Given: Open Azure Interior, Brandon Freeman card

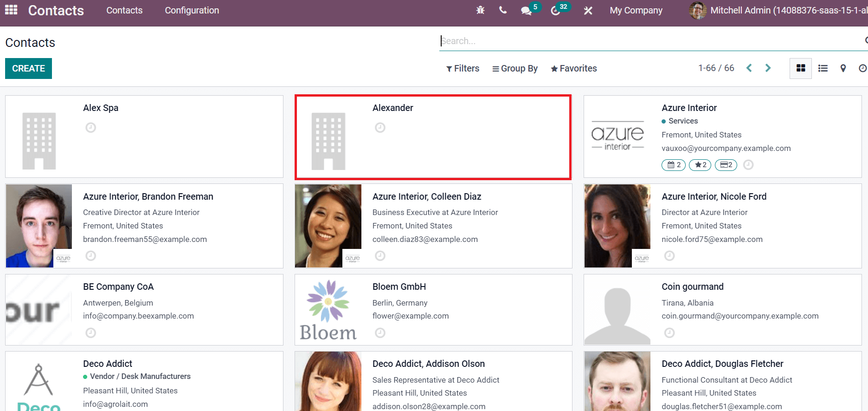Looking at the screenshot, I should click(x=144, y=226).
